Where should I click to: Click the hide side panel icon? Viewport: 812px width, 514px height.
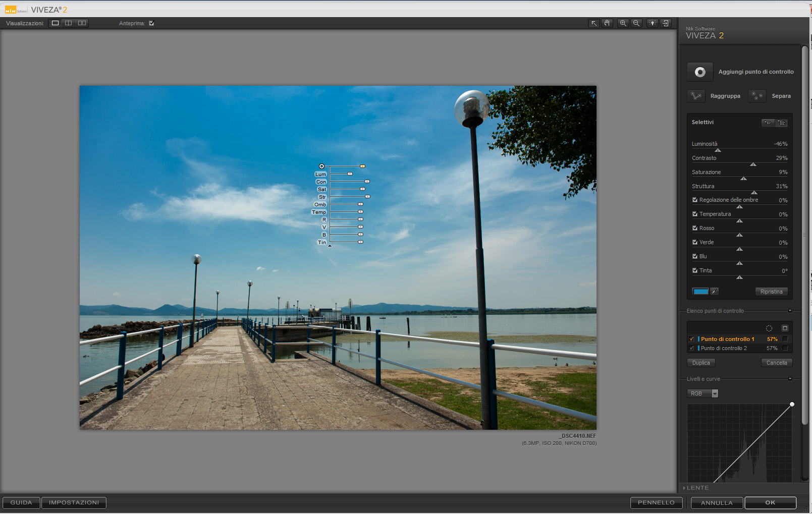(666, 23)
